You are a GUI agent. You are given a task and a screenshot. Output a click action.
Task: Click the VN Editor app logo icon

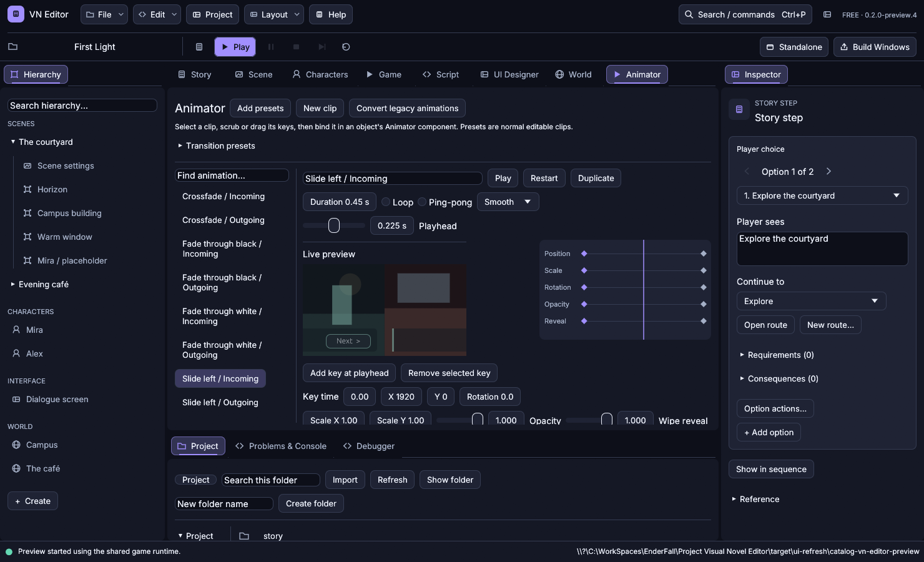tap(16, 14)
